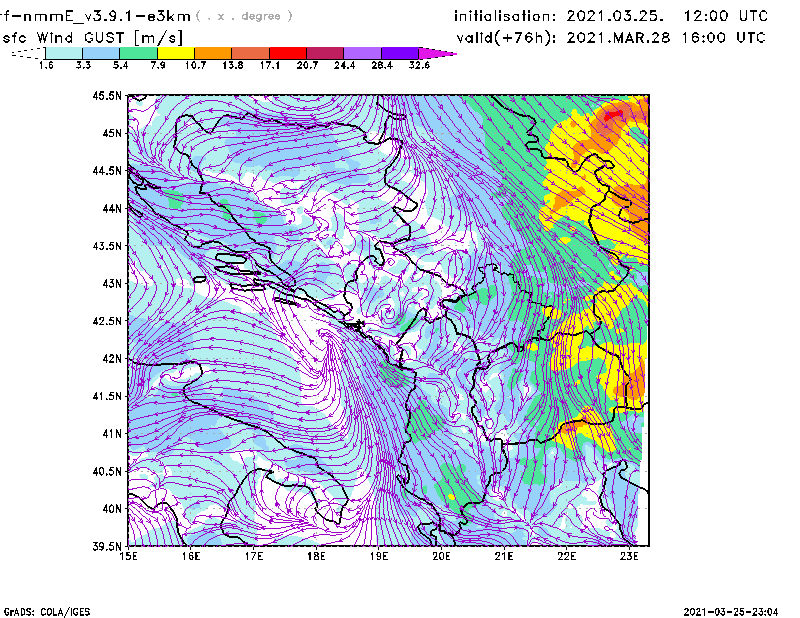Image resolution: width=800 pixels, height=618 pixels.
Task: Click the model name 'nmmE_v3.9.1-e3km' text
Action: [x=107, y=16]
